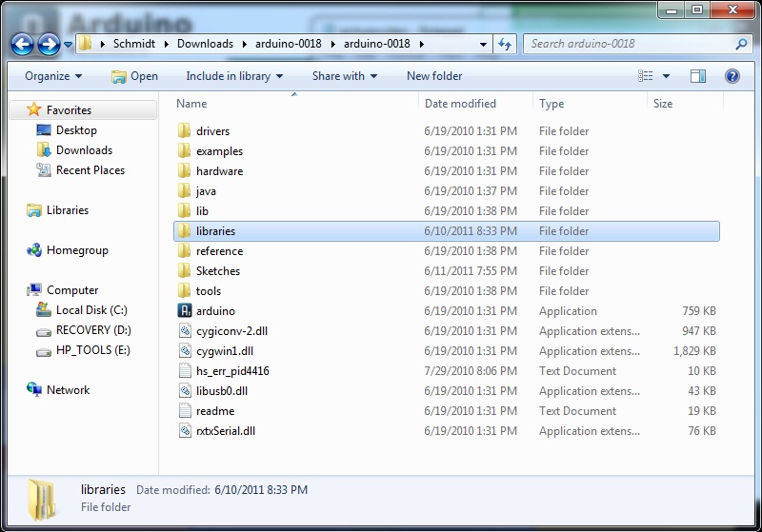Click the magnifier search icon
Viewport: 762px width, 532px height.
pos(741,44)
